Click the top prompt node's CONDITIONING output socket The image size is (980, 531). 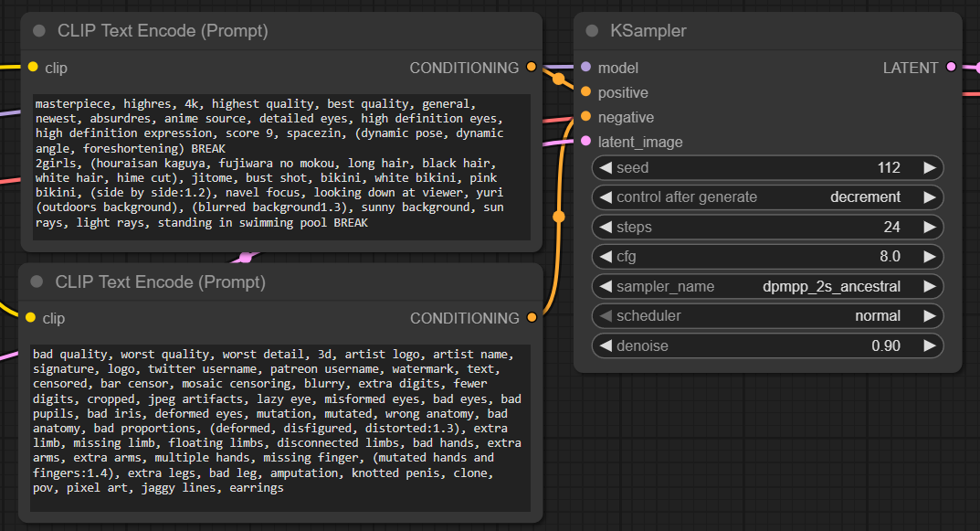point(532,68)
